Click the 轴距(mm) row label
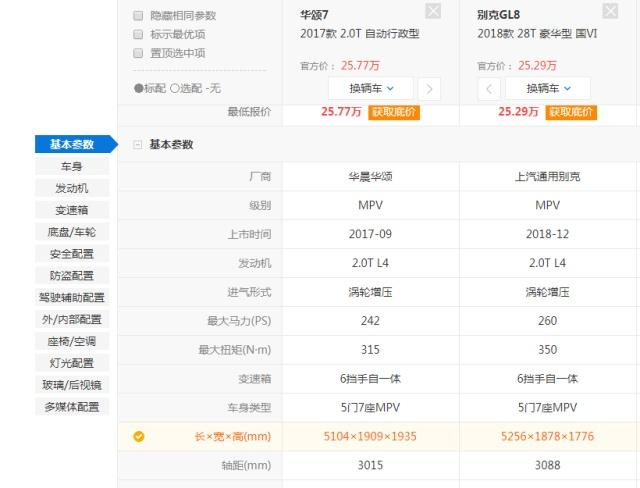This screenshot has width=640, height=488. [246, 466]
